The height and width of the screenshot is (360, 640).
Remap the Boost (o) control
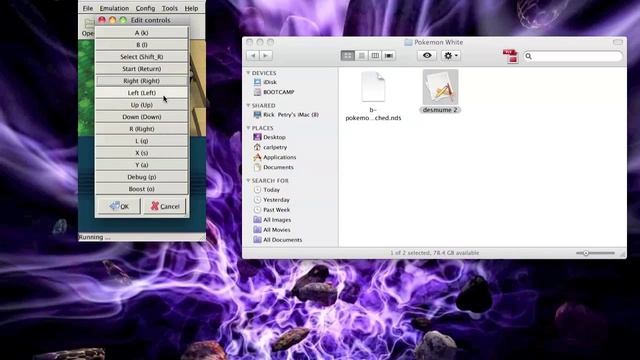point(142,189)
